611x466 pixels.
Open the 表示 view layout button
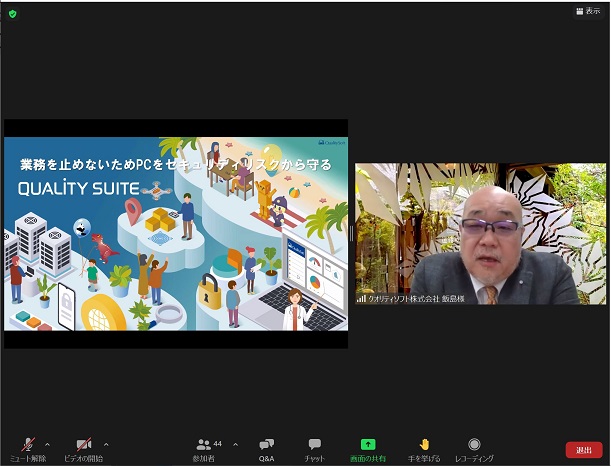click(x=588, y=11)
